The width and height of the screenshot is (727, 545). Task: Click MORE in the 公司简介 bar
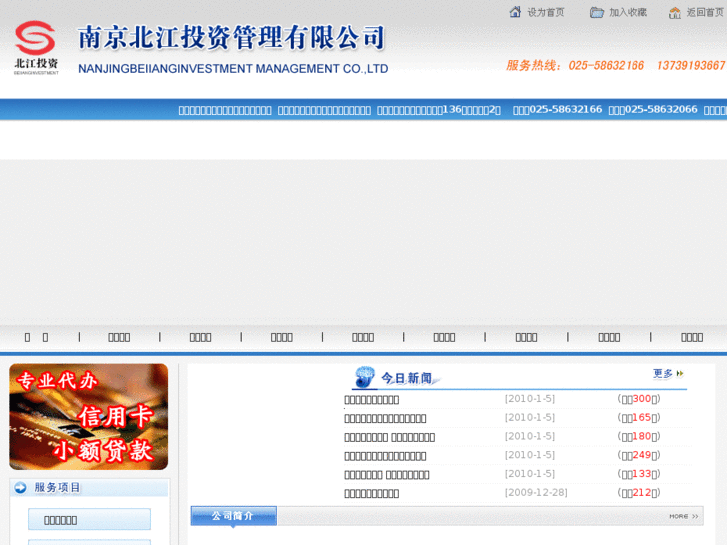coord(683,516)
